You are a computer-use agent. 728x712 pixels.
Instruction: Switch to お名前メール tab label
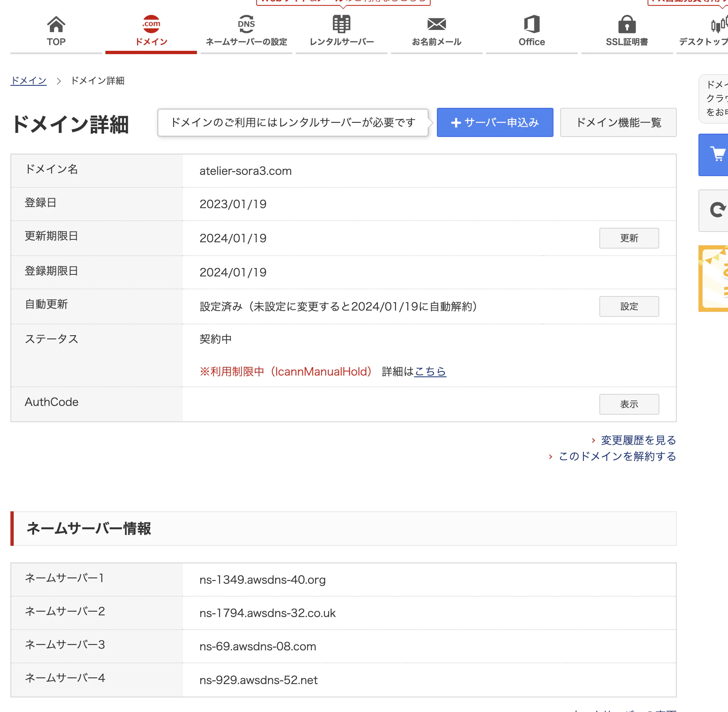point(437,42)
